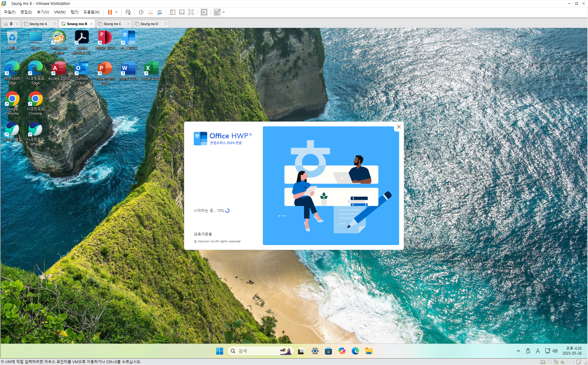The height and width of the screenshot is (365, 588).
Task: Click the volume icon in system tray
Action: click(x=555, y=351)
